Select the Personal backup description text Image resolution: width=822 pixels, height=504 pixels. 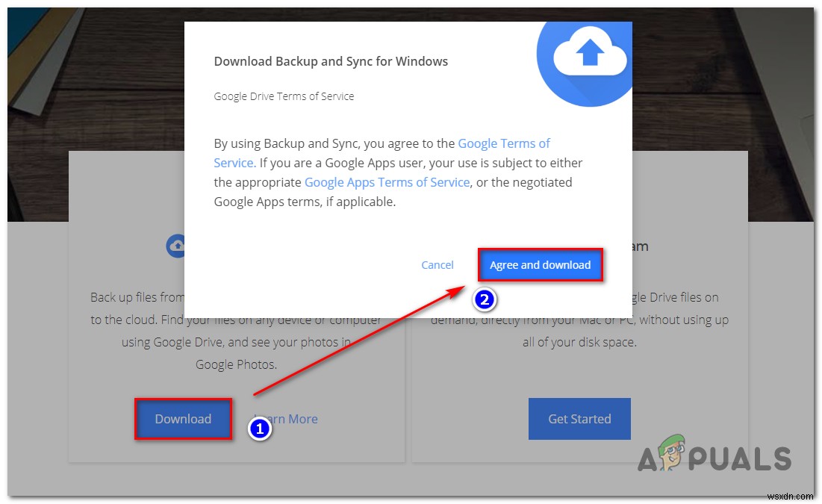[236, 342]
